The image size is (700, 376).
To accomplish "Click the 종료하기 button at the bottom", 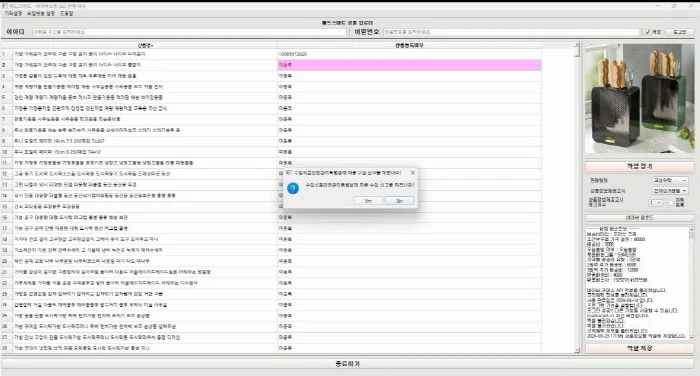I will [348, 364].
